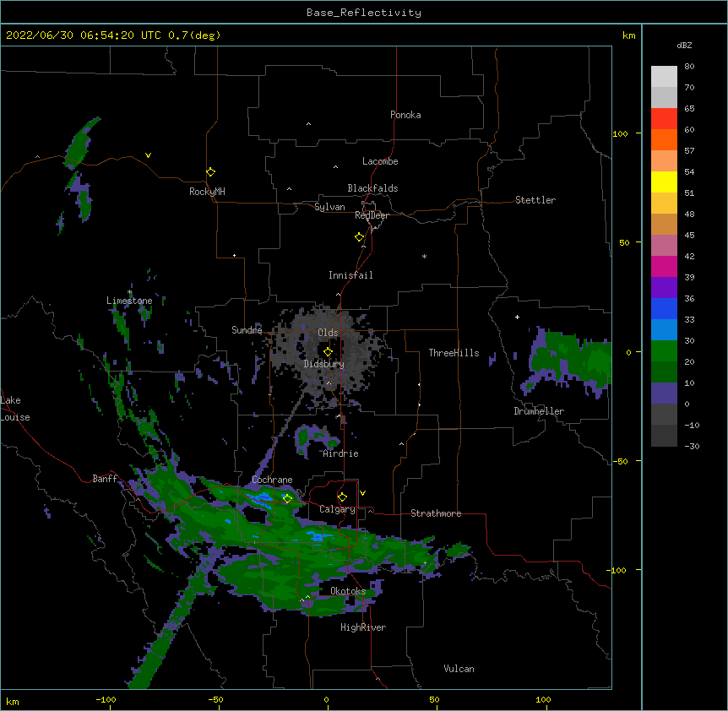Click the Stettler town label
Image resolution: width=728 pixels, height=711 pixels.
pyautogui.click(x=535, y=200)
